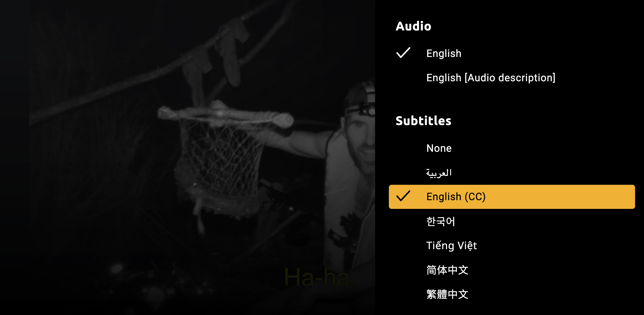Viewport: 644px width, 315px height.
Task: Select Simplified Chinese (简体中文) subtitles
Action: click(x=447, y=270)
